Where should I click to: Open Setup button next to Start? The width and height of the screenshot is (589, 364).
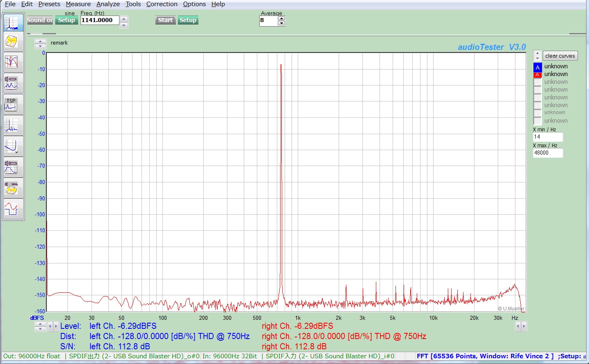point(188,20)
